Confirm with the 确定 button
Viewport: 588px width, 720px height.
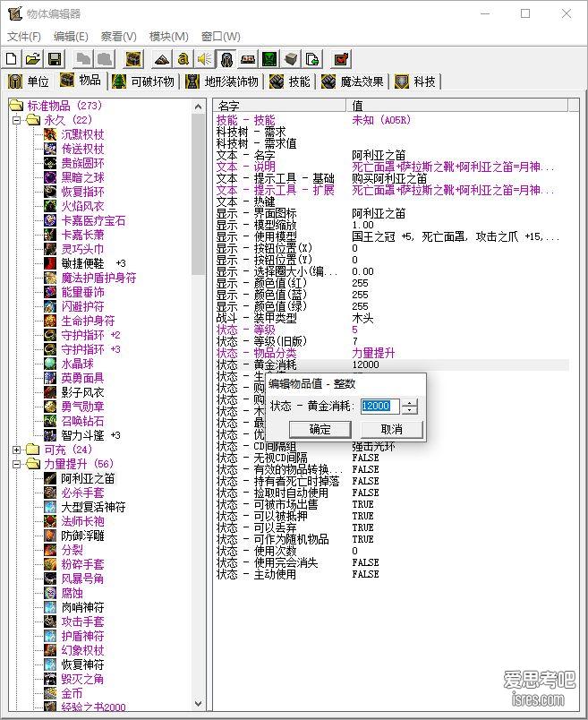tap(320, 429)
